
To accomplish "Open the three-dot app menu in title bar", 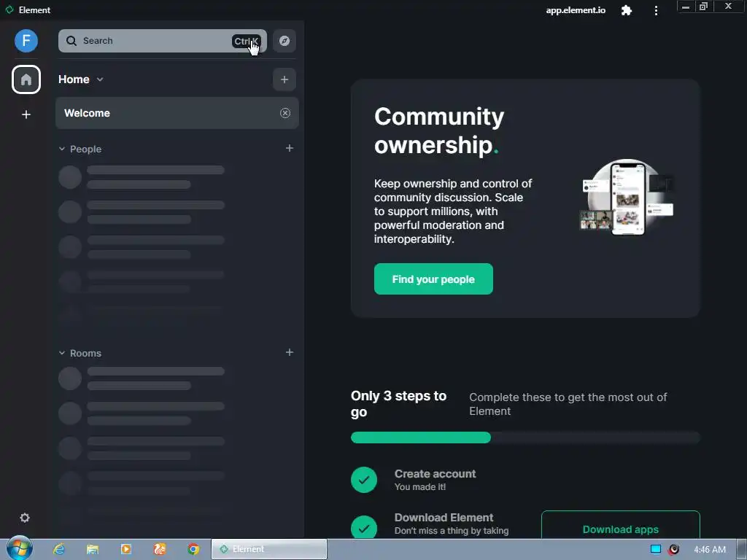I will click(656, 10).
